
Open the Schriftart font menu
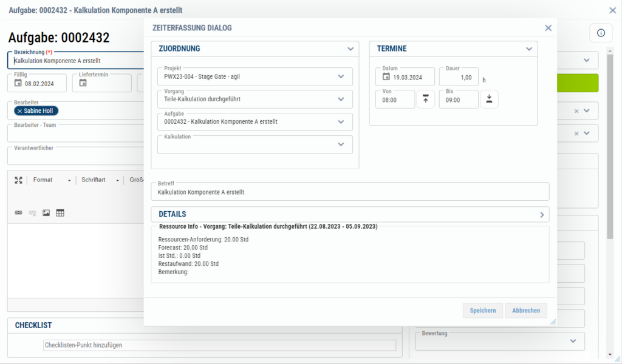pos(100,180)
